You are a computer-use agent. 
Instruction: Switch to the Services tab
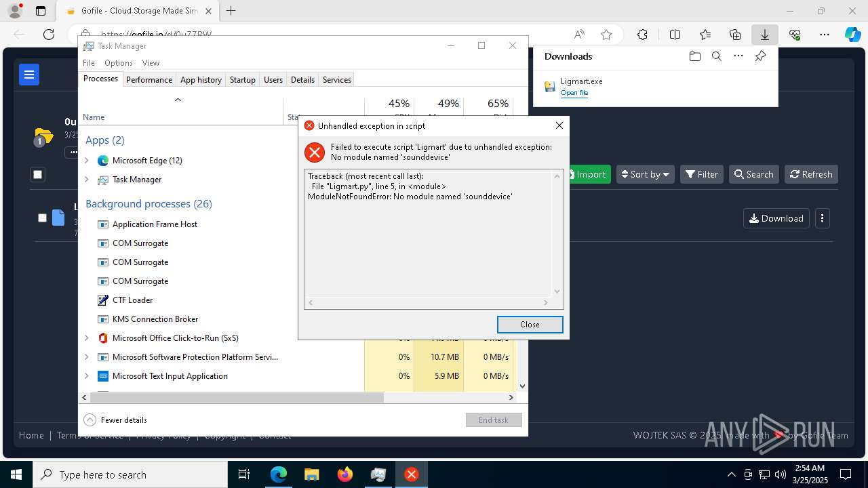coord(337,80)
